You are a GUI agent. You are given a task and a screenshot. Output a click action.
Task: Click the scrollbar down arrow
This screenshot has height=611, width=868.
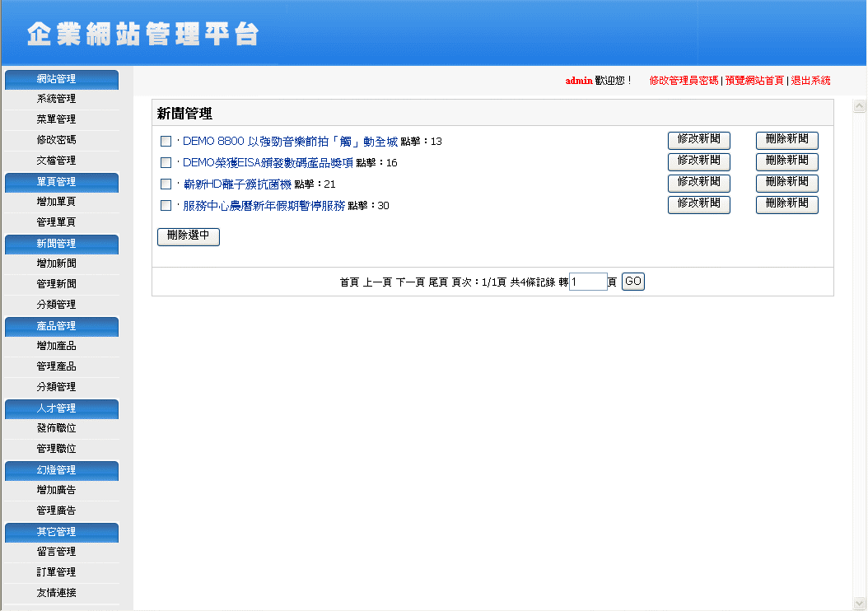(859, 603)
